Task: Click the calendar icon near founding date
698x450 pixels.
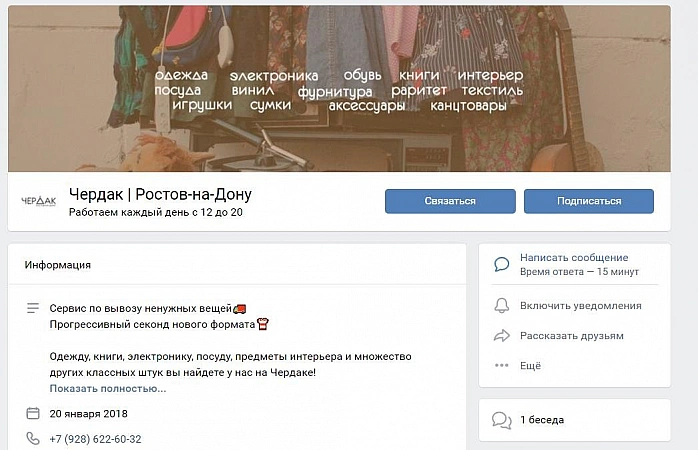Action: pyautogui.click(x=33, y=413)
